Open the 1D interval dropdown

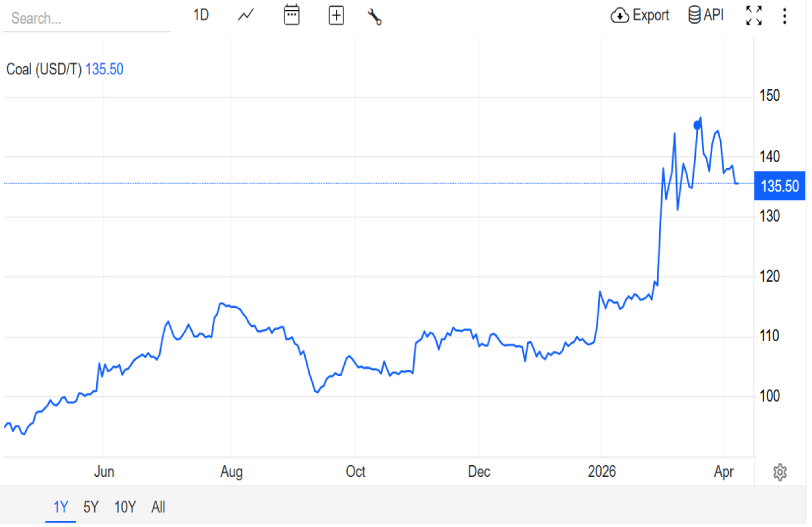click(x=201, y=16)
